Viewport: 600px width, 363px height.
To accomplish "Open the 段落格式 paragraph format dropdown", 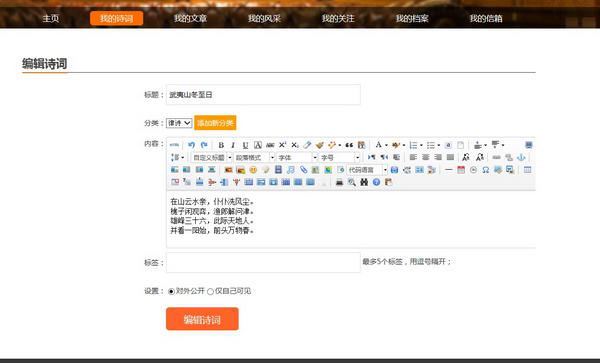I will click(x=254, y=157).
